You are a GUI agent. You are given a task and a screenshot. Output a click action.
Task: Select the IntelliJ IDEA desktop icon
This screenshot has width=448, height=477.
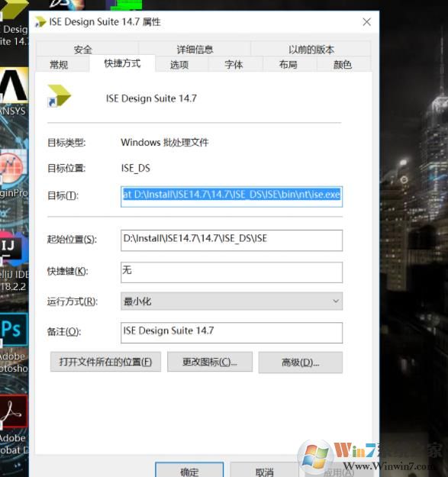coord(14,262)
